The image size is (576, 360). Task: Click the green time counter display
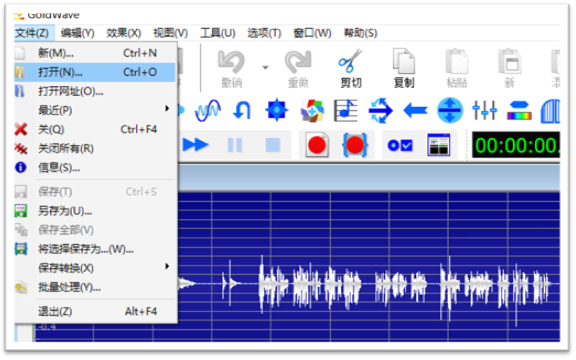point(516,145)
